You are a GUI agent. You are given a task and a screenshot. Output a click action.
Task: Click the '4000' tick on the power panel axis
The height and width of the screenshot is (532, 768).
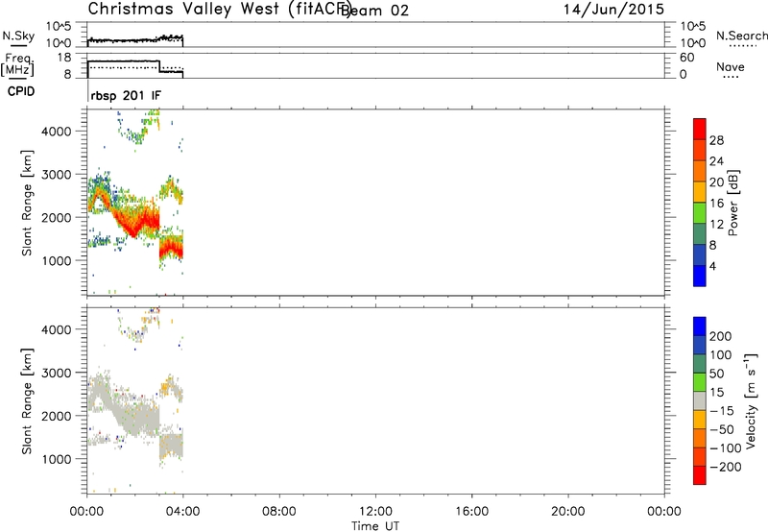tap(57, 132)
